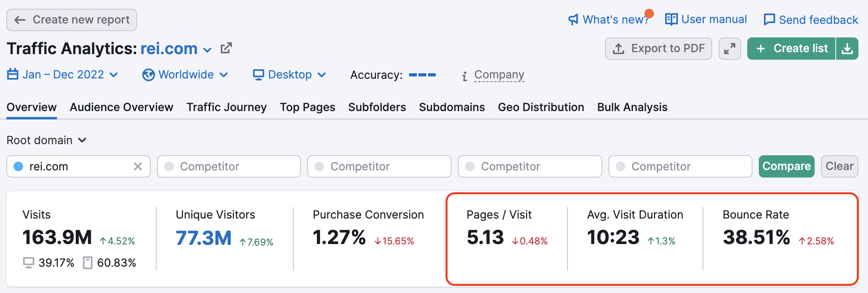
Task: Expand report to fullscreen with arrows icon
Action: [x=730, y=49]
